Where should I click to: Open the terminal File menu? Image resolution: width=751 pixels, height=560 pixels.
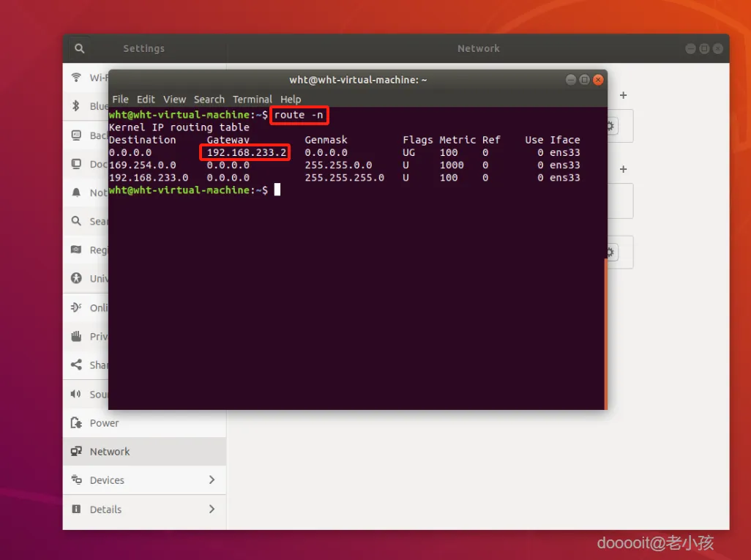pos(120,99)
